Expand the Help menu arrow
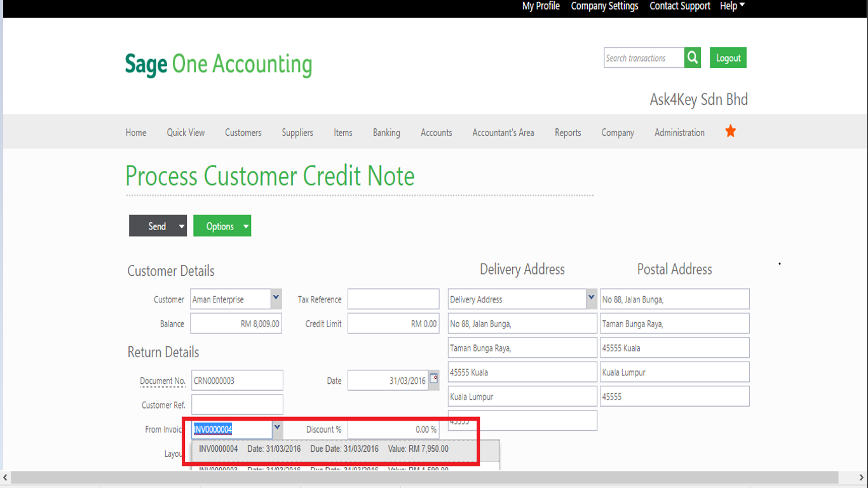Viewport: 868px width, 488px height. [742, 5]
